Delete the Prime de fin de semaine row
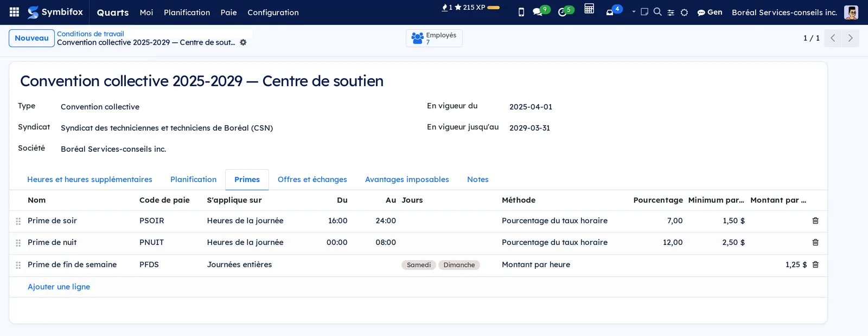 (815, 264)
